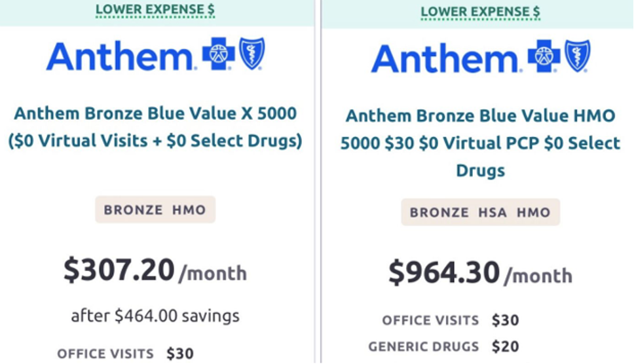The width and height of the screenshot is (634, 364).
Task: Click the after $464.00 savings text
Action: click(x=155, y=316)
